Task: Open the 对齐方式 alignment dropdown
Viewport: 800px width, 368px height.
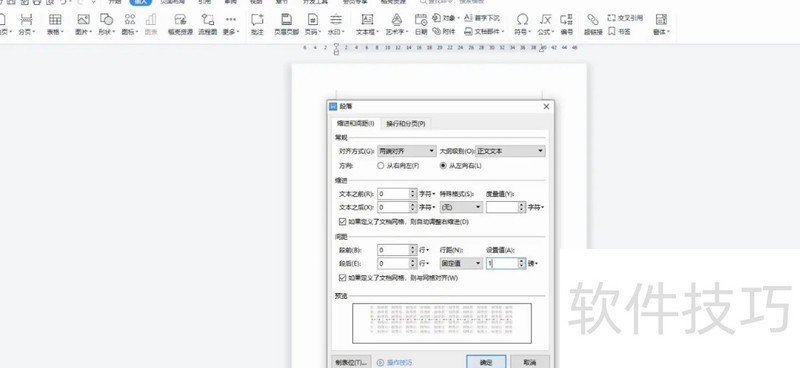Action: click(x=407, y=151)
